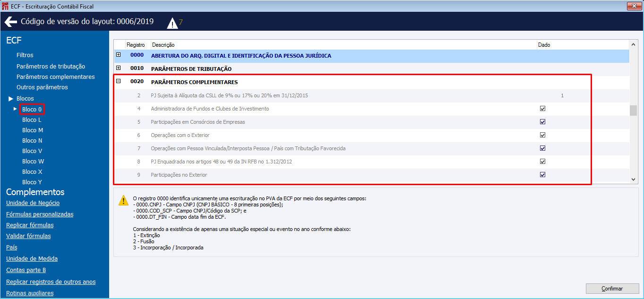Click the yellow warning icon in info panel
The image size is (644, 299).
tap(123, 200)
